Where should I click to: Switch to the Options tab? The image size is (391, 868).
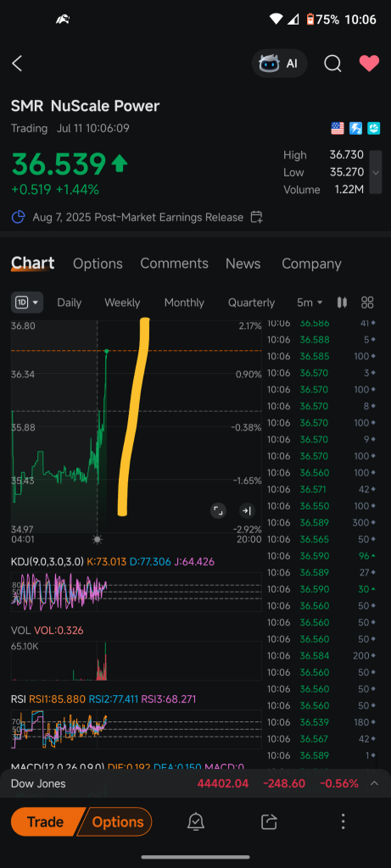coord(98,264)
